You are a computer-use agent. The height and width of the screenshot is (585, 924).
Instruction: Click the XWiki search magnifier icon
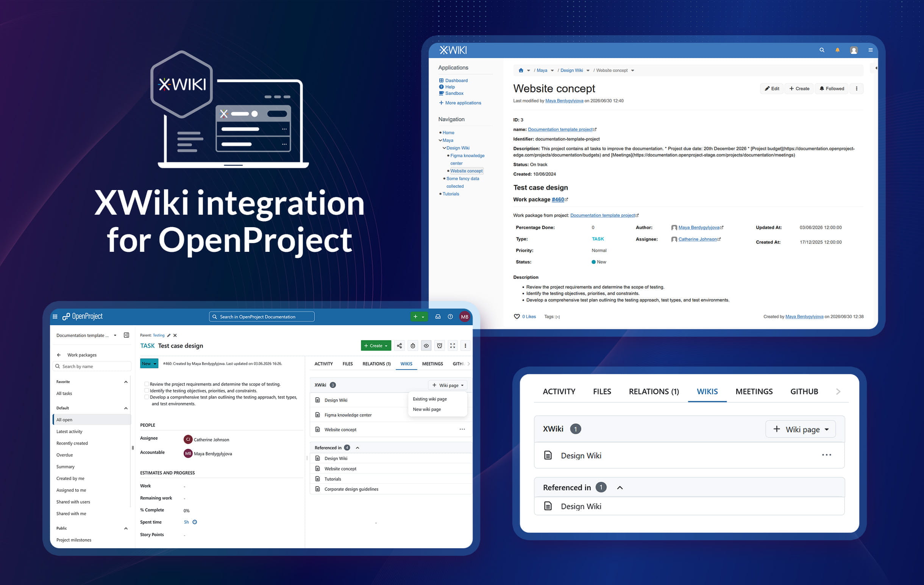coord(821,50)
